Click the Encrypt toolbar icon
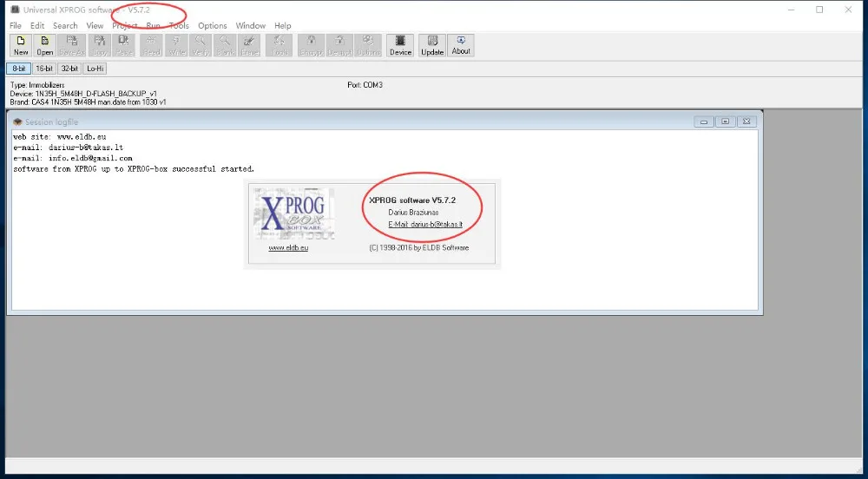Image resolution: width=868 pixels, height=479 pixels. tap(311, 45)
